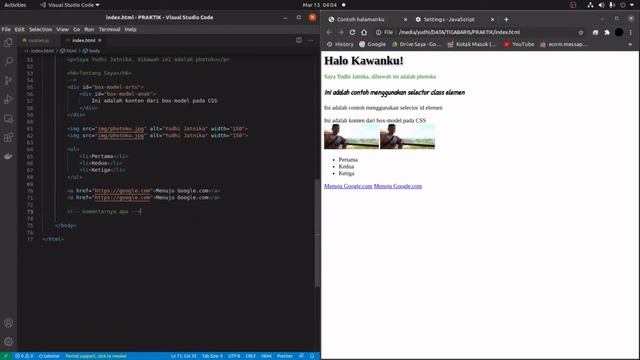Switch to the Settings - JavaScript Chrome tab
This screenshot has height=360, width=640.
pos(449,19)
